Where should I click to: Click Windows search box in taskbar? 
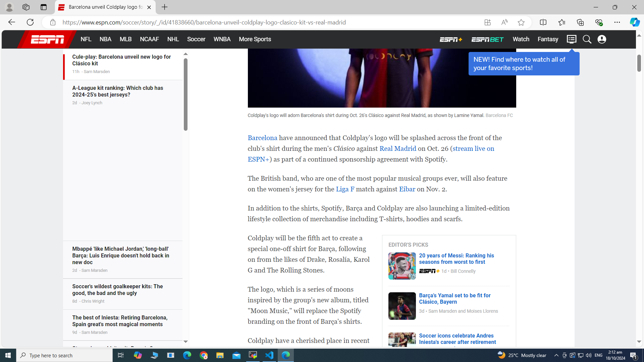tap(64, 355)
